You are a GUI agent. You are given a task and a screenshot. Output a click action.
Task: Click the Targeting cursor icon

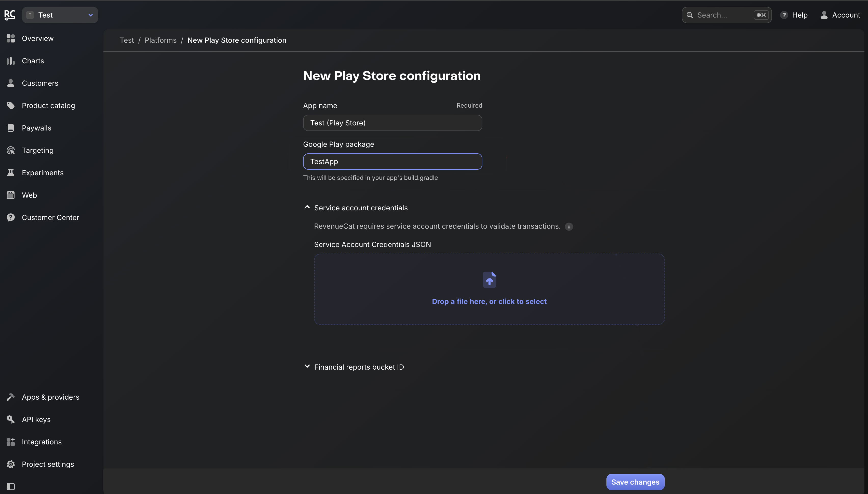click(x=10, y=150)
